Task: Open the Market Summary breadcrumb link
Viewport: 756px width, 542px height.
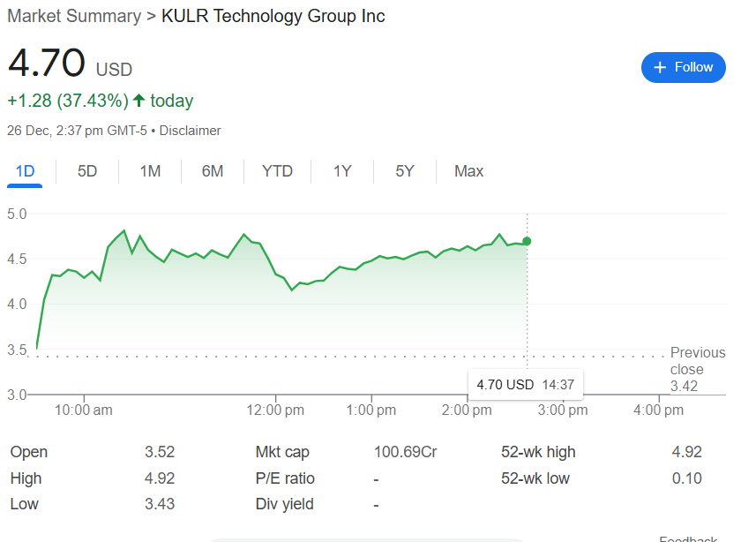Action: [x=73, y=16]
